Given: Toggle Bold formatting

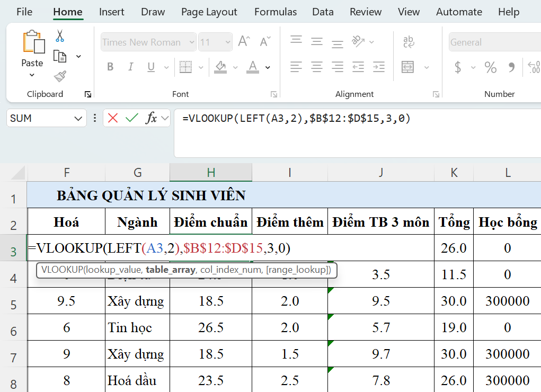Looking at the screenshot, I should [x=110, y=67].
